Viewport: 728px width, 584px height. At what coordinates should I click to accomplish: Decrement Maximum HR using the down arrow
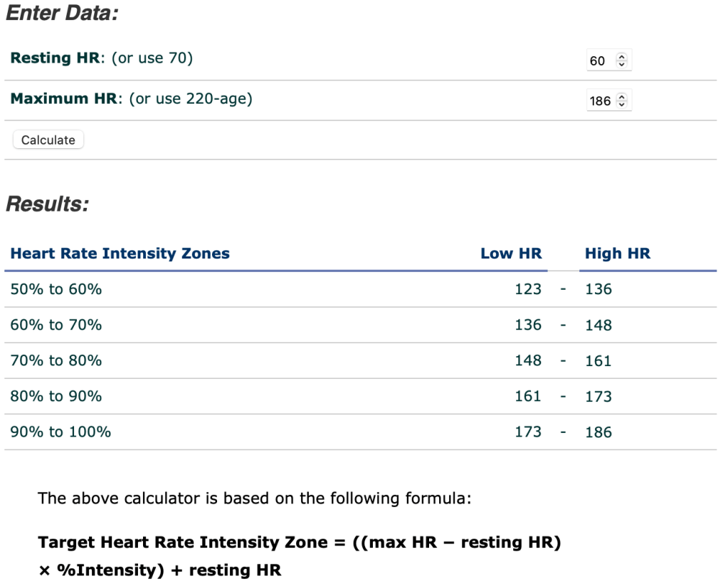click(622, 105)
